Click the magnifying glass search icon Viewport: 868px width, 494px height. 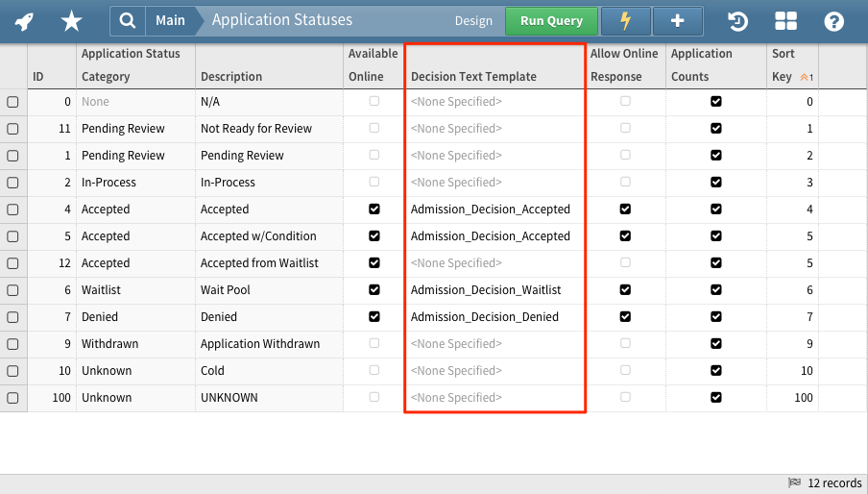click(x=128, y=21)
